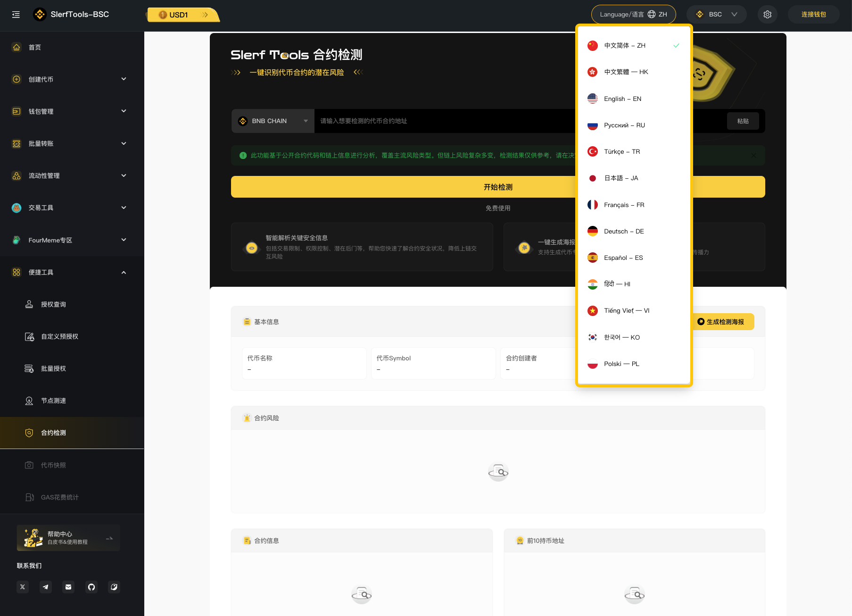This screenshot has width=852, height=616.
Task: Open the X (Twitter) social link
Action: 23,587
